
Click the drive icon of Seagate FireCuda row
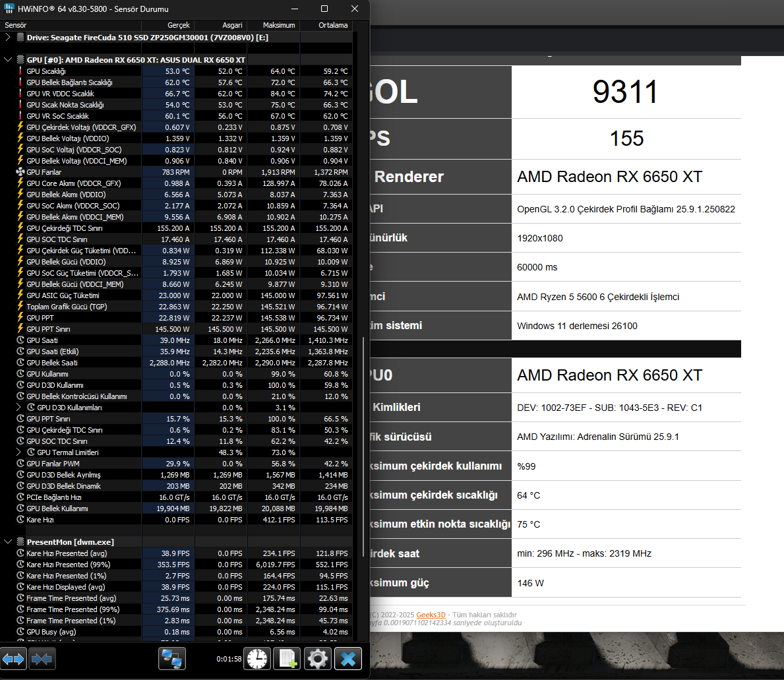[x=20, y=37]
